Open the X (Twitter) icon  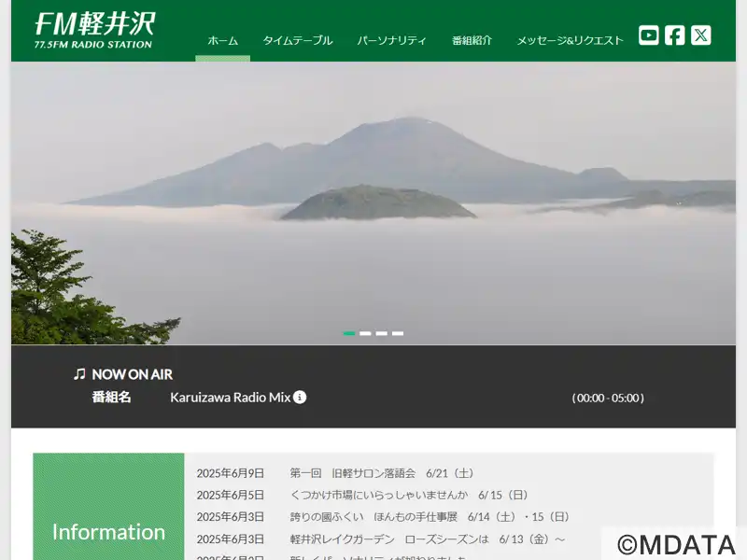pos(701,35)
